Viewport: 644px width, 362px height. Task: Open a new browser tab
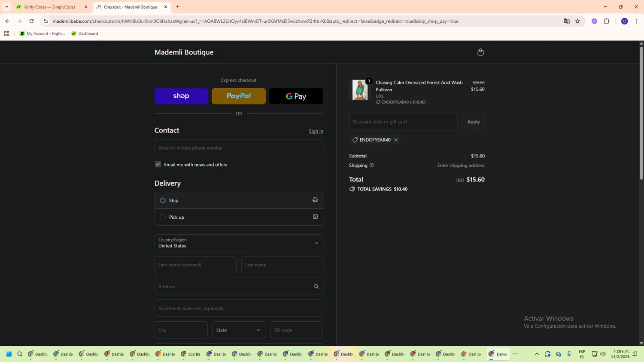tap(178, 7)
